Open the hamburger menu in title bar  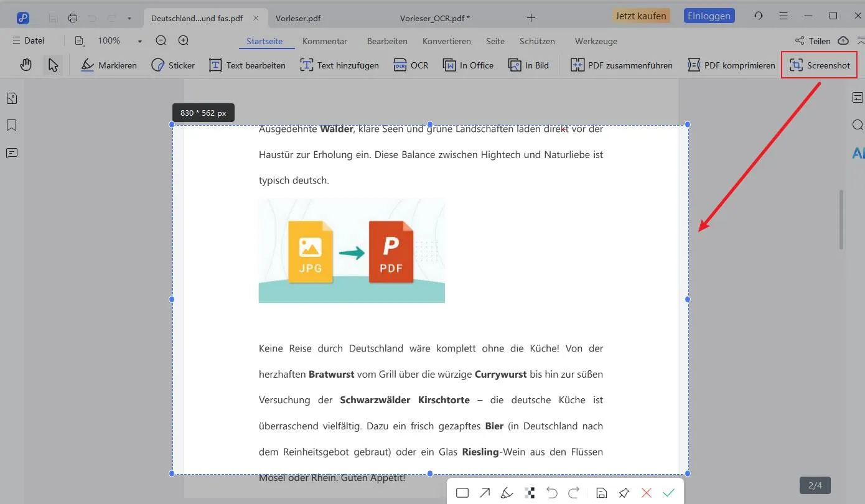783,16
